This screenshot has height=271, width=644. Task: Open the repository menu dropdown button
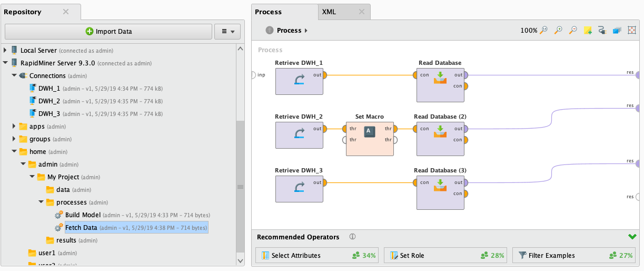tap(227, 32)
